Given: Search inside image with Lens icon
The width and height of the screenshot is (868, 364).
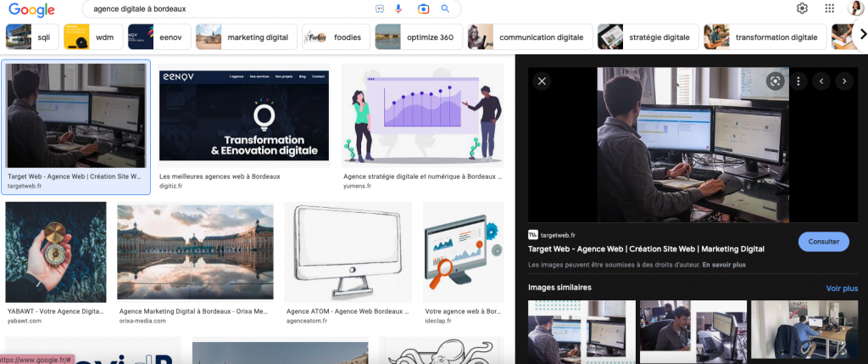Looking at the screenshot, I should (x=775, y=81).
